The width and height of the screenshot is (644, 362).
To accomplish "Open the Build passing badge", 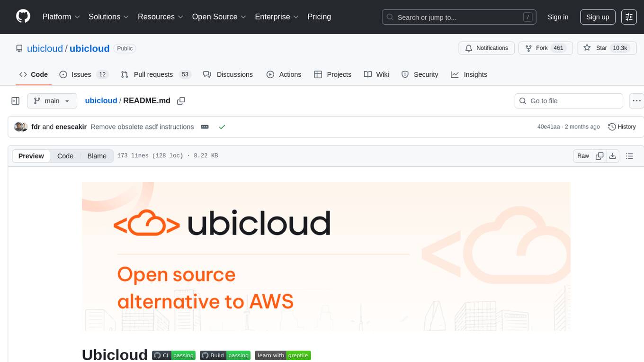I will [x=225, y=355].
